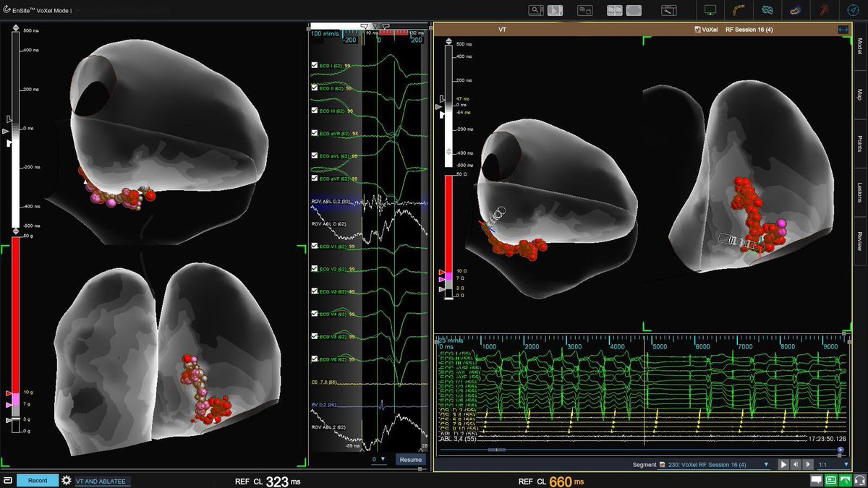This screenshot has height=488, width=868.
Task: Click the left timing color bar slider handle
Action: (7, 131)
